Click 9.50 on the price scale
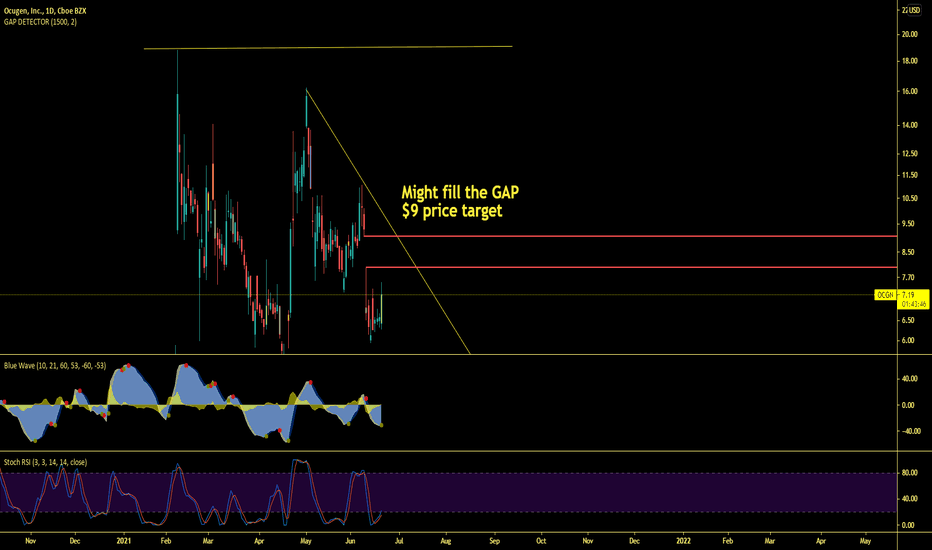 [908, 224]
